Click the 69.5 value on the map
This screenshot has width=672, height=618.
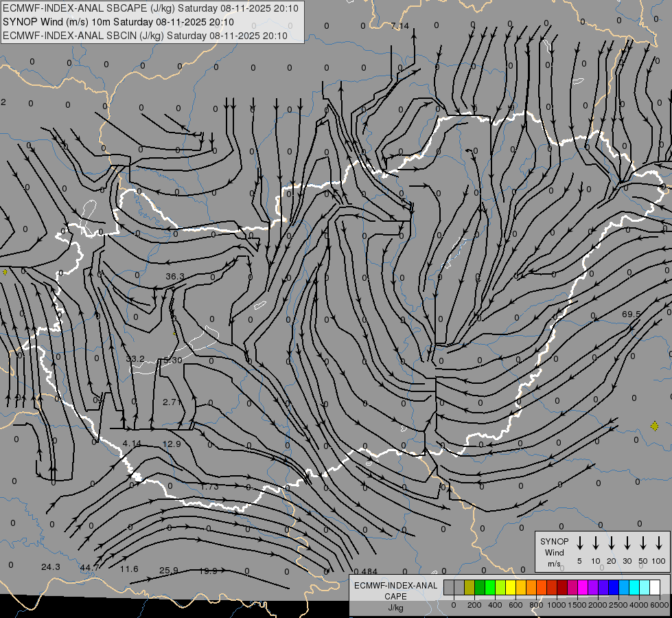(632, 314)
